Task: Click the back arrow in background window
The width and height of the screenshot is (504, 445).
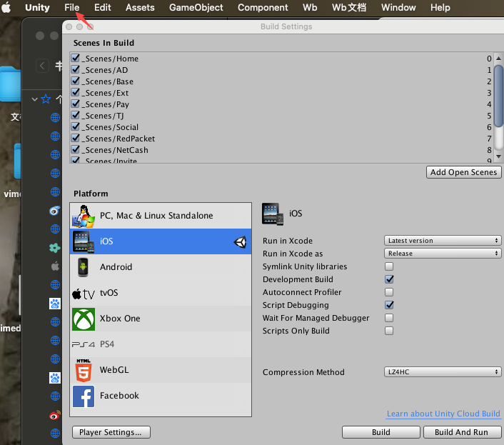Action: [42, 66]
